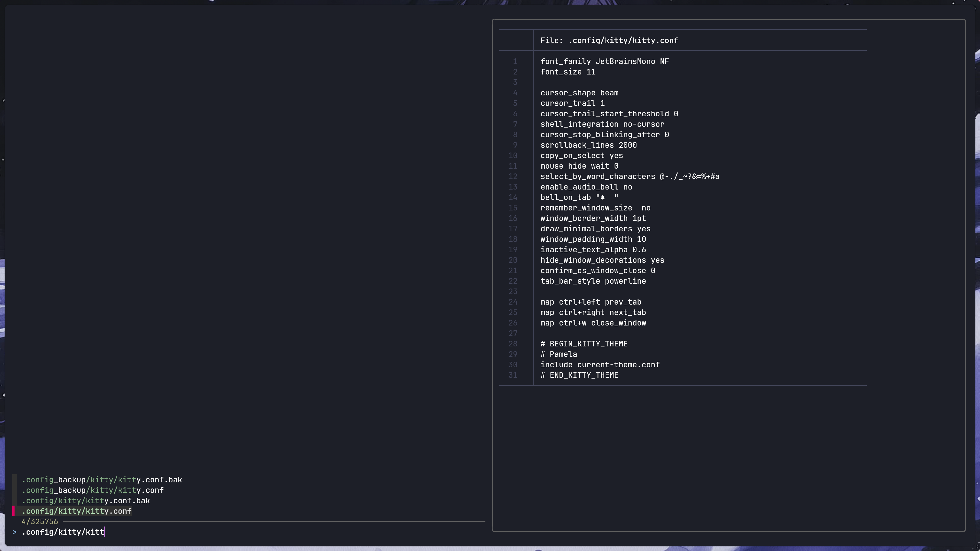Click the scrollback_lines 2000 preview line

click(589, 145)
